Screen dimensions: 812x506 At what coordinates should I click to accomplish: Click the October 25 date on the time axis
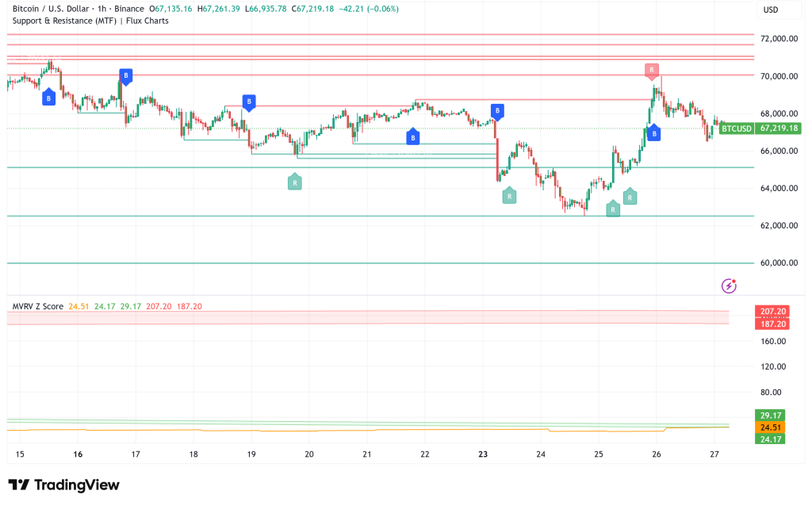click(x=598, y=454)
